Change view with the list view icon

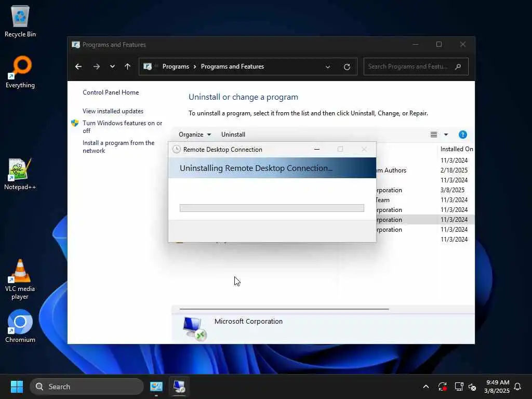434,135
